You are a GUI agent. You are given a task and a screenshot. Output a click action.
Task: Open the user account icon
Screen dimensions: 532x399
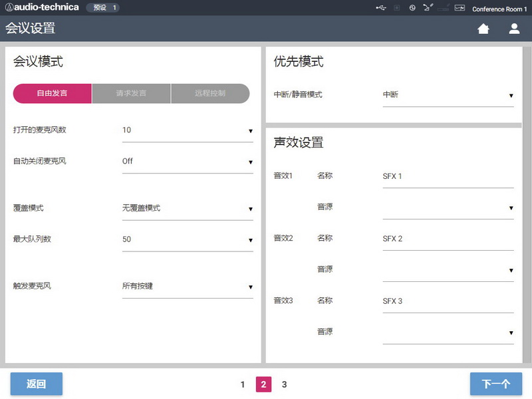(x=514, y=29)
